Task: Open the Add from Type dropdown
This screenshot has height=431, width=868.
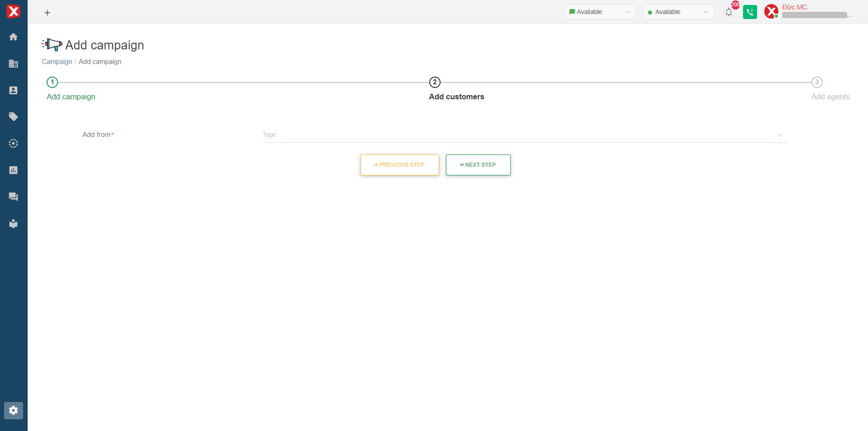Action: coord(525,135)
